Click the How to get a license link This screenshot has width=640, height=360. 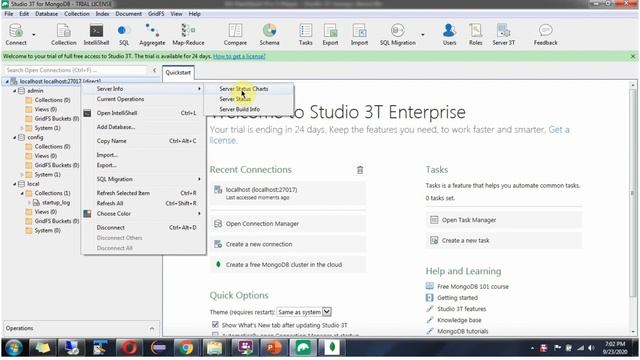pos(239,56)
